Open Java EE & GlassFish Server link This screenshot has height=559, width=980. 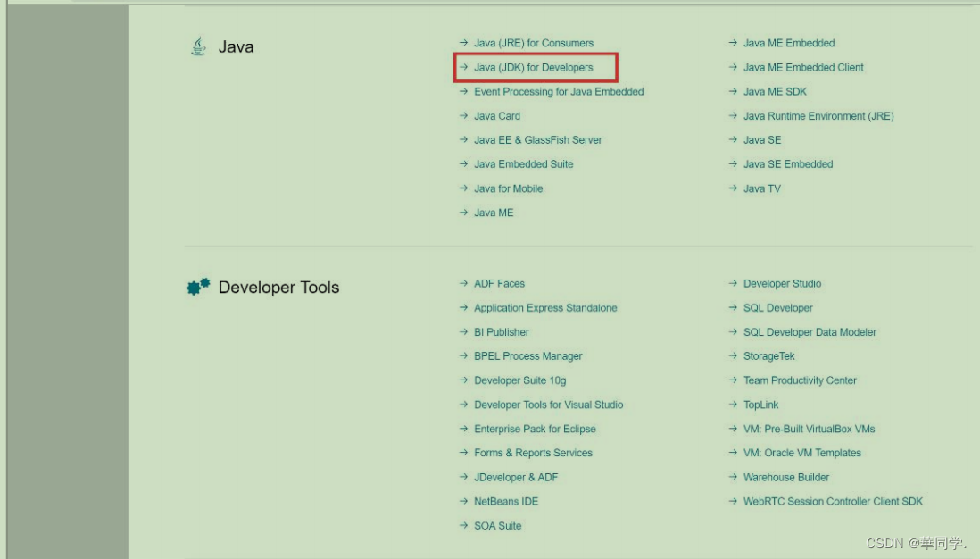tap(538, 140)
